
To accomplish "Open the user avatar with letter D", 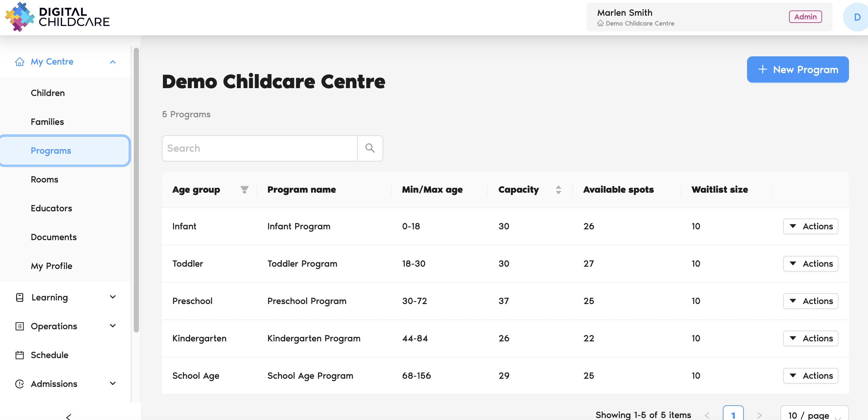I will 856,17.
